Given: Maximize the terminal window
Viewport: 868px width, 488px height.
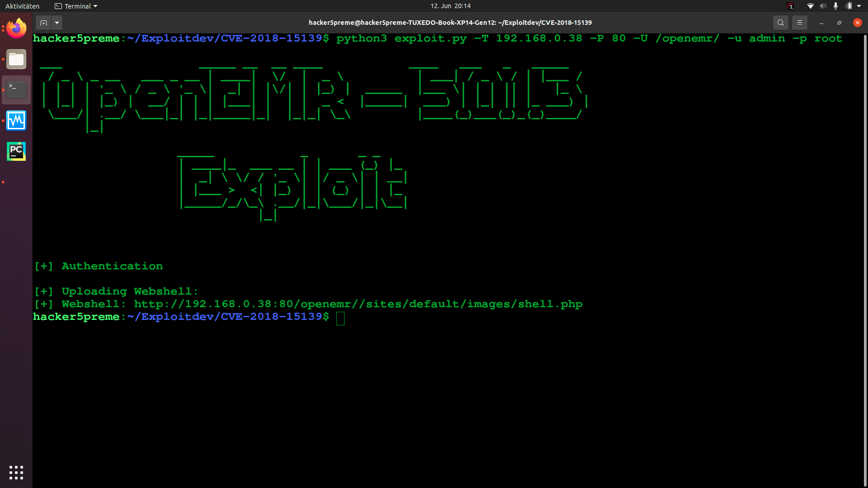Looking at the screenshot, I should click(x=839, y=23).
